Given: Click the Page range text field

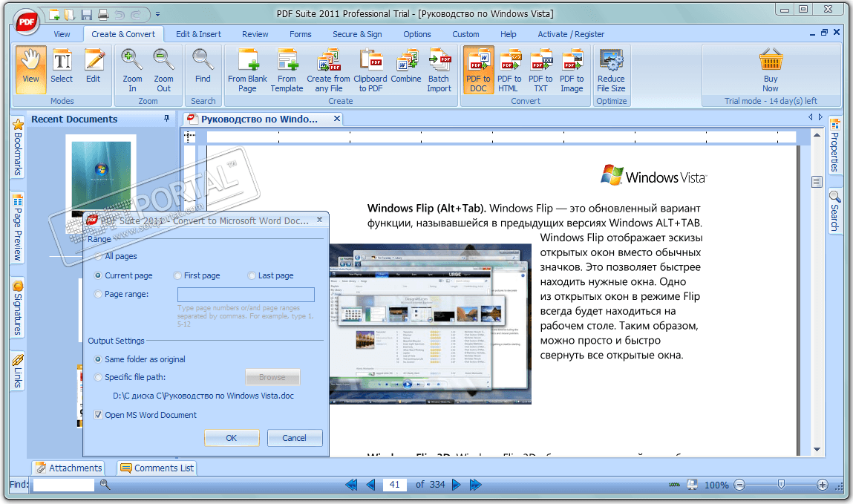Looking at the screenshot, I should coord(246,294).
